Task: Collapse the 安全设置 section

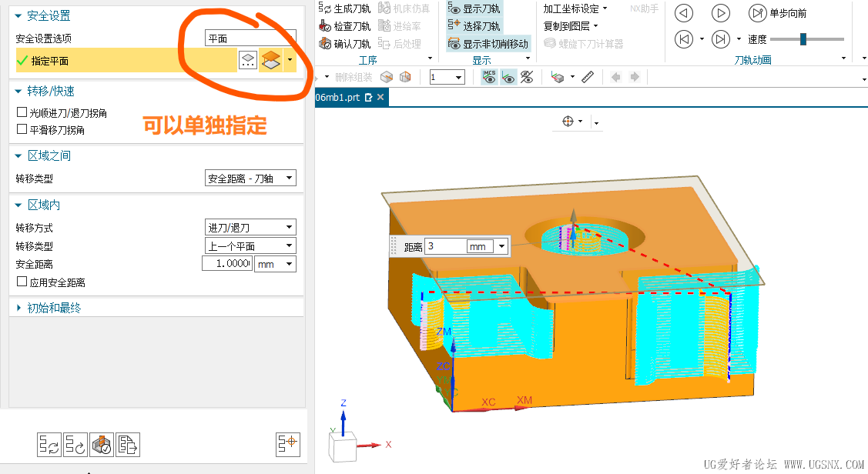Action: pyautogui.click(x=18, y=16)
